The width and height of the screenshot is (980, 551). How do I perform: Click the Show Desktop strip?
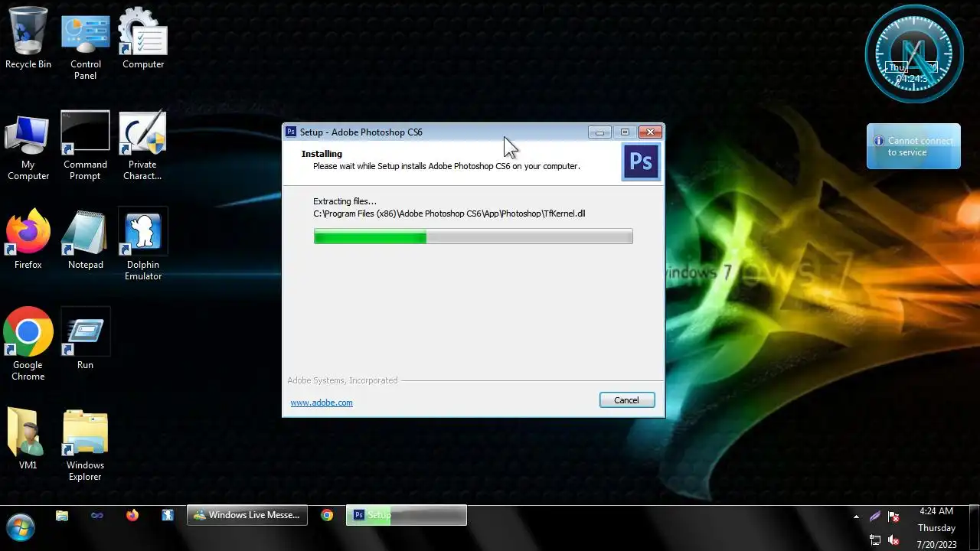(974, 528)
